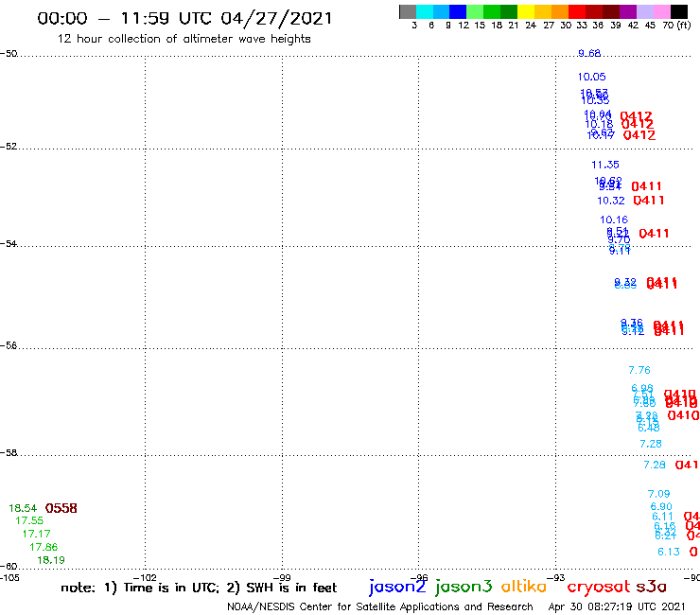Click the latitude label -60
The image size is (700, 615).
pos(9,567)
